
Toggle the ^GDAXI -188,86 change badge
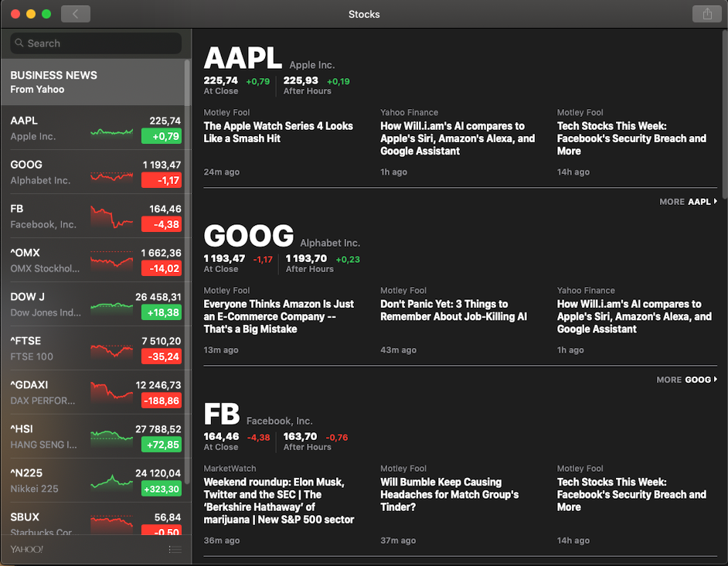coord(162,401)
